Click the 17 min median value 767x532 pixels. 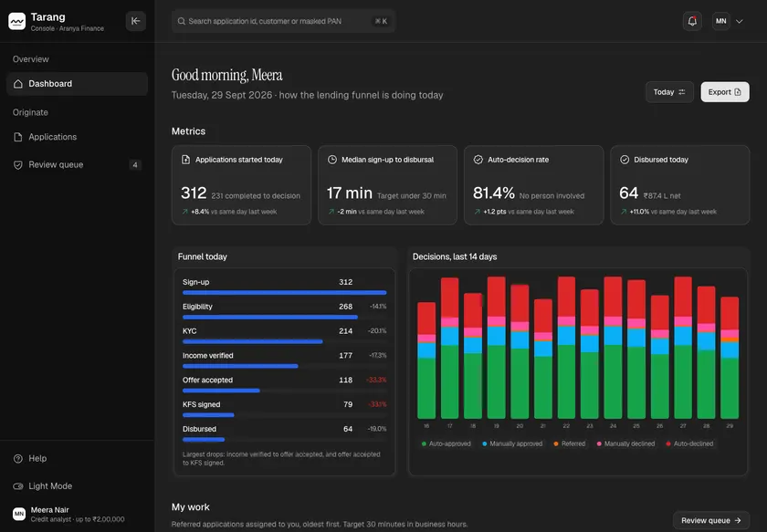click(x=349, y=193)
